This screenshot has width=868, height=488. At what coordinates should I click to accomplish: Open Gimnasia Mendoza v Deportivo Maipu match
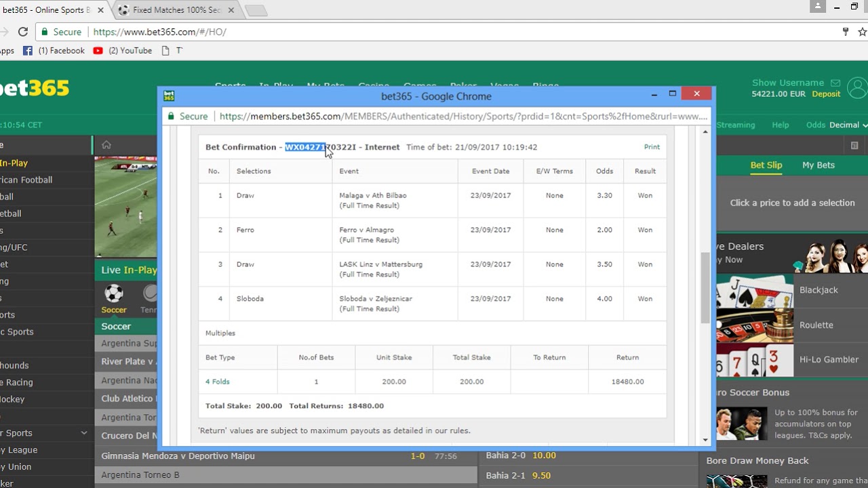[x=178, y=456]
